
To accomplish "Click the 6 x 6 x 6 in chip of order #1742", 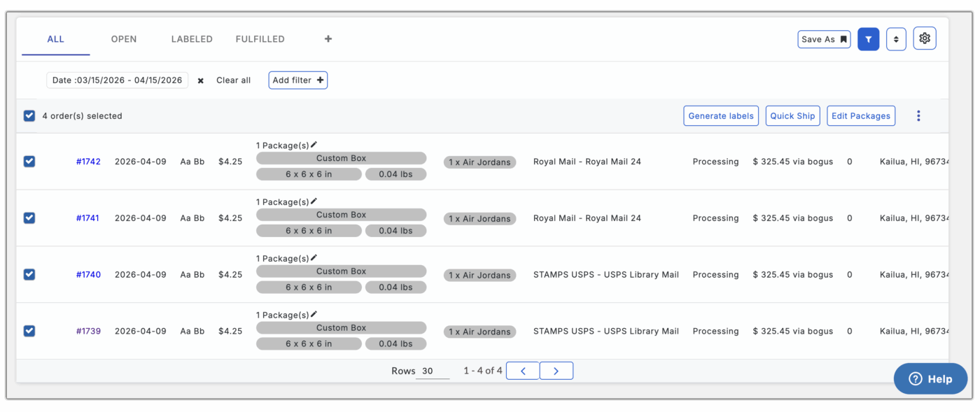I will click(x=309, y=175).
